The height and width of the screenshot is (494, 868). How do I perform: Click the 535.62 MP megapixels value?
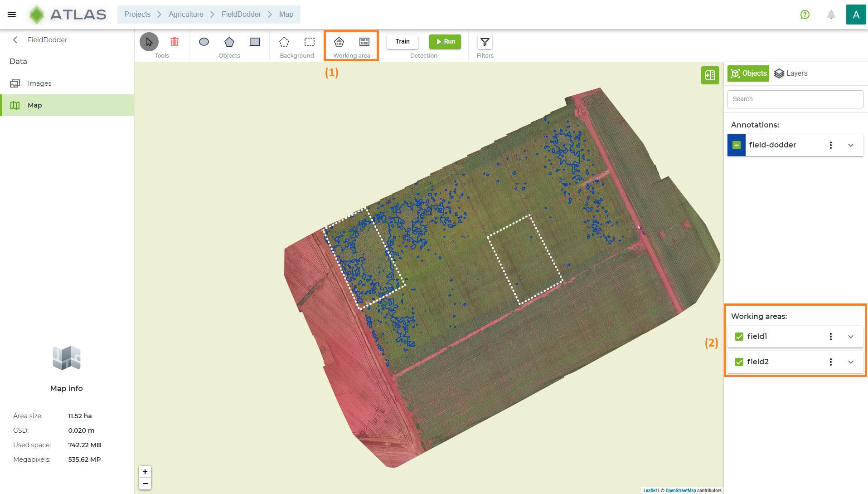[x=84, y=460]
